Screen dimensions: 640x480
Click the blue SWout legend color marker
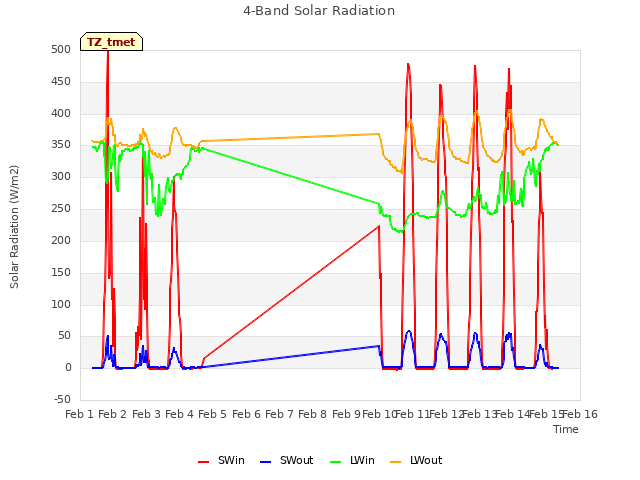[265, 462]
